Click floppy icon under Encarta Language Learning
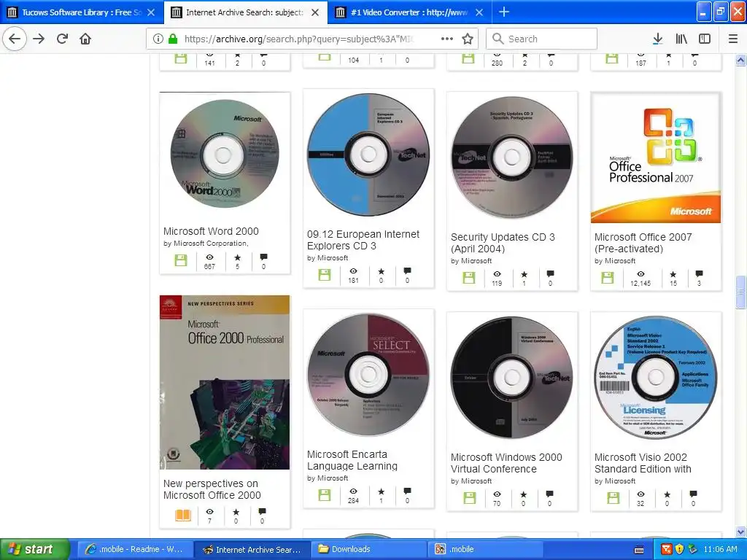The width and height of the screenshot is (747, 560). 325,495
